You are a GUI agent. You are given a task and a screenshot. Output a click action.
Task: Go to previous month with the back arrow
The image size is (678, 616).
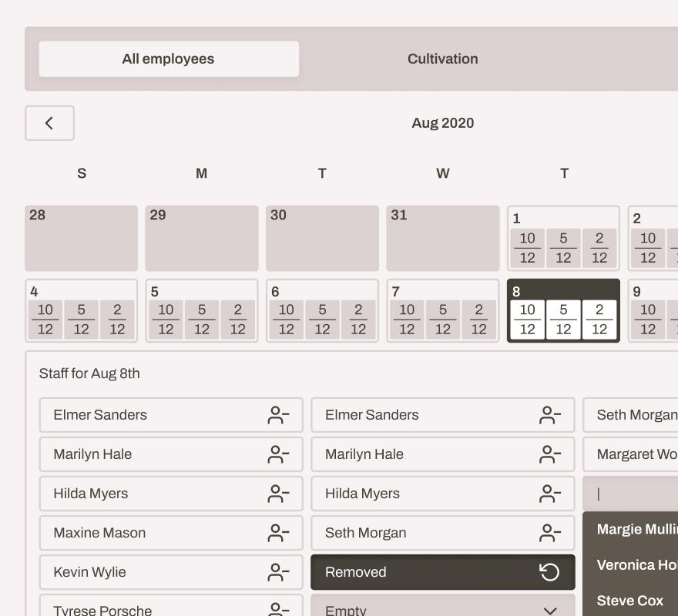click(x=49, y=123)
